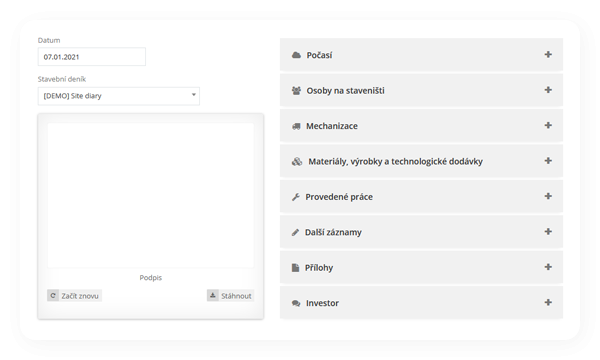
Task: Expand the Počasí section with plus
Action: pyautogui.click(x=548, y=54)
